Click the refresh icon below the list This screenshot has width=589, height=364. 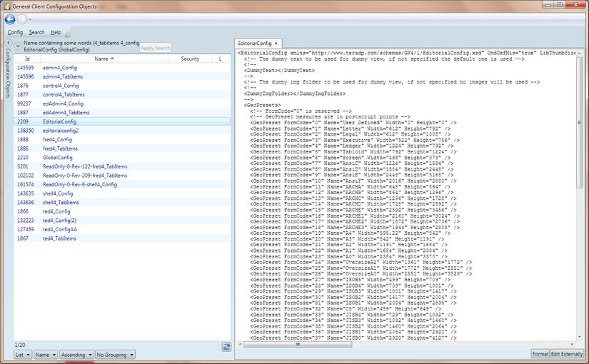(x=226, y=347)
